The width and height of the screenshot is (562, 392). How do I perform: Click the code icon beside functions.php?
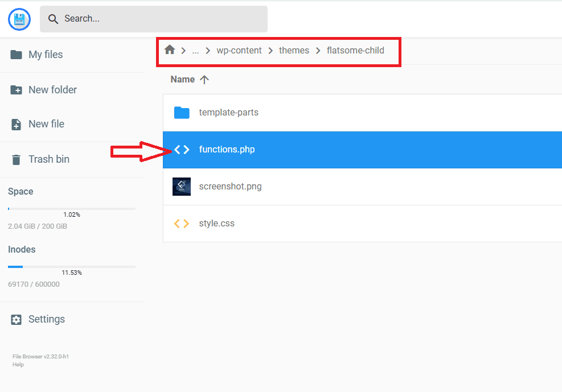click(x=182, y=150)
